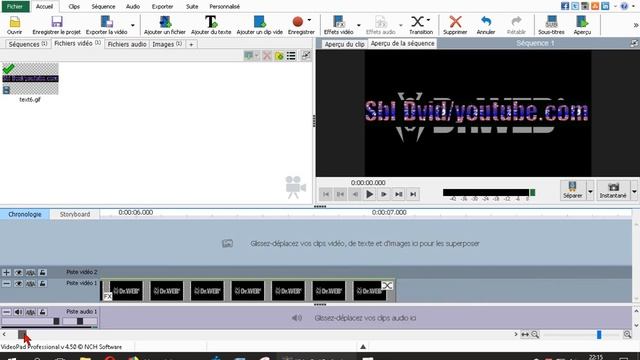Detach the preview panel icon
This screenshot has width=640, height=360.
pyautogui.click(x=634, y=43)
